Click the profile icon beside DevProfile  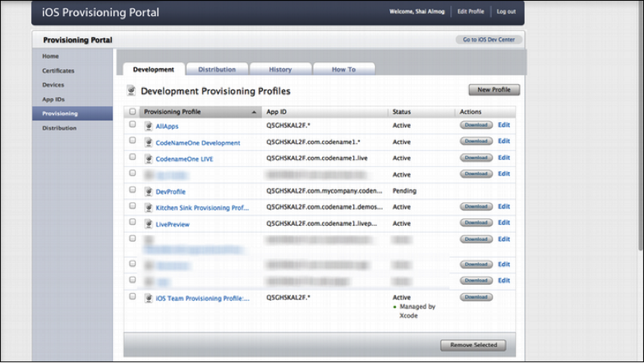148,192
